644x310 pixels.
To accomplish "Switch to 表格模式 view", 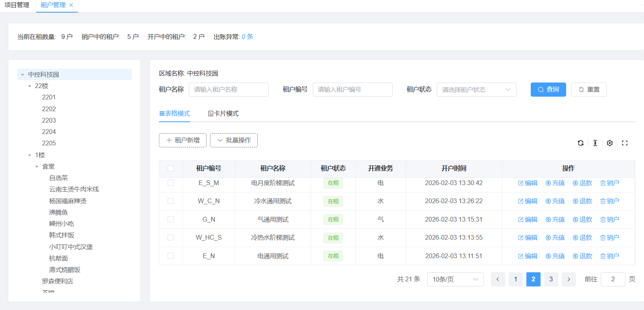I will tap(174, 114).
